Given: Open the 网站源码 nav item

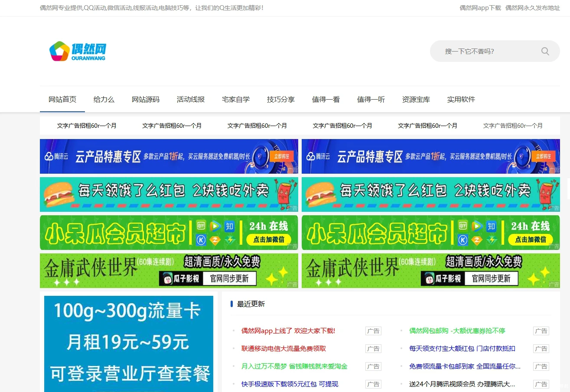Looking at the screenshot, I should [x=146, y=100].
